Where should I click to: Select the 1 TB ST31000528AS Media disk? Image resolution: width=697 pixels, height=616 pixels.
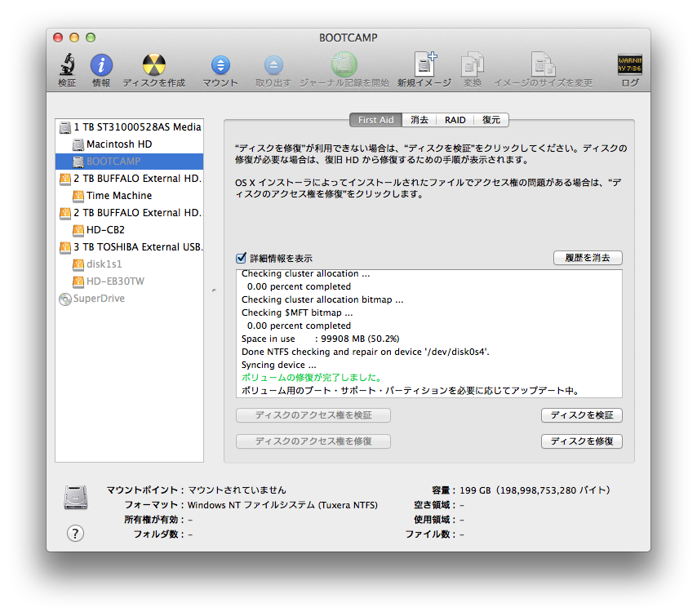coord(129,127)
